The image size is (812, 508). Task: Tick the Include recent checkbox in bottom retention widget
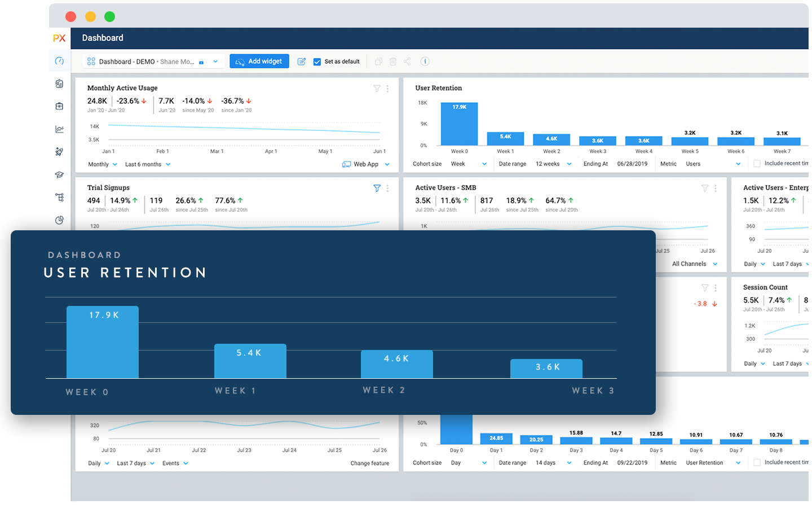coord(757,462)
